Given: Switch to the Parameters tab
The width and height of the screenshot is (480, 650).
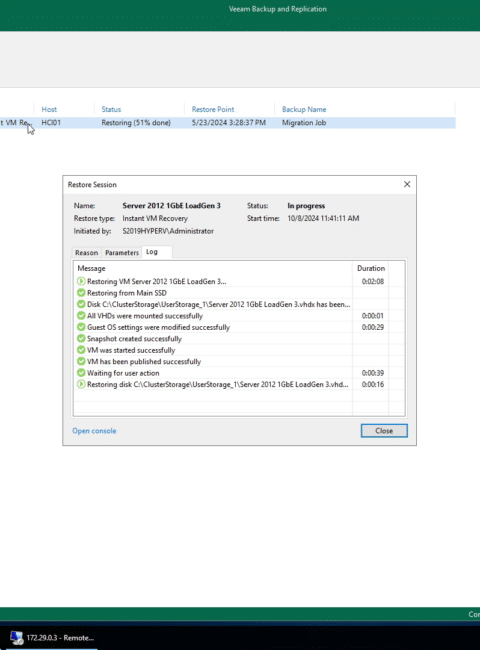Looking at the screenshot, I should (x=122, y=252).
